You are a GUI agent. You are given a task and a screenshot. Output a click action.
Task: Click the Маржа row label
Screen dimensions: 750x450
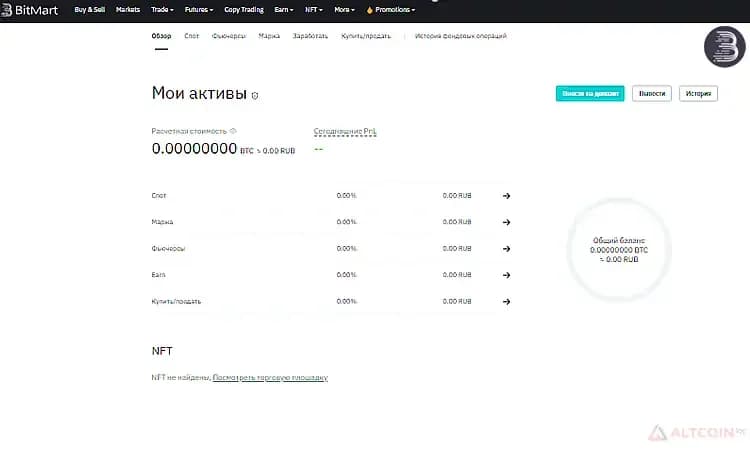(x=162, y=222)
